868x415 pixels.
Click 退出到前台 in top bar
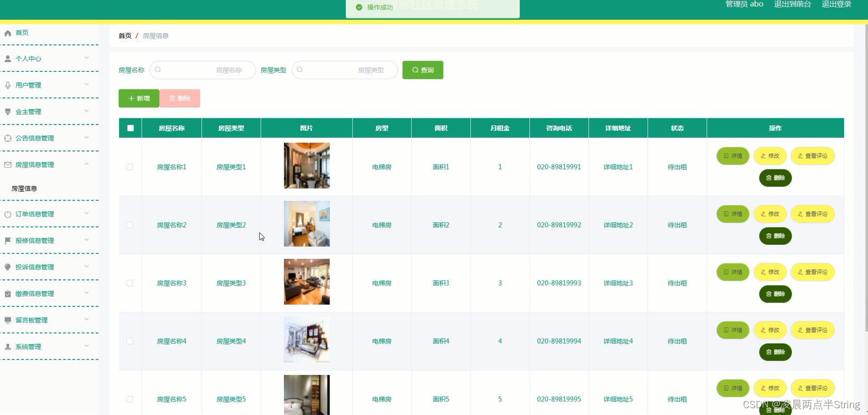point(792,4)
